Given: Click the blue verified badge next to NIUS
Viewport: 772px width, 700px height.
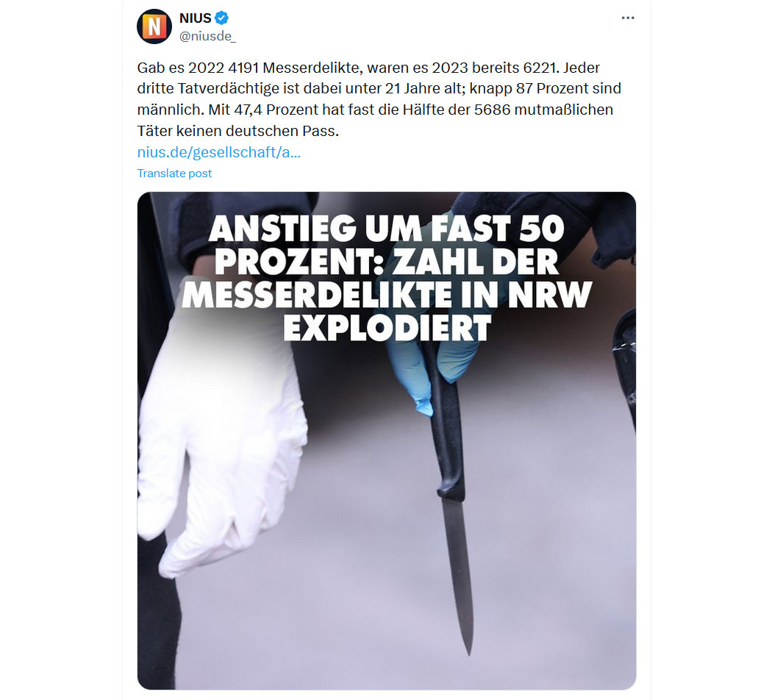Looking at the screenshot, I should pos(221,18).
